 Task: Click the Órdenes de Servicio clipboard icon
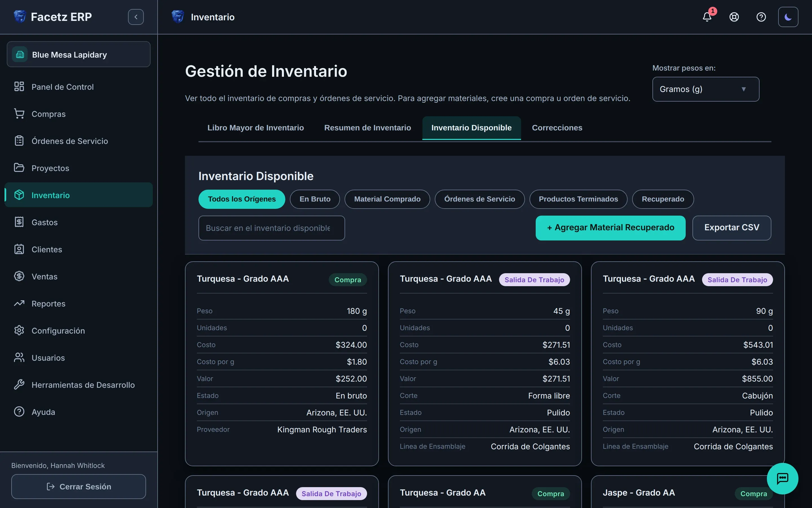[x=19, y=141]
